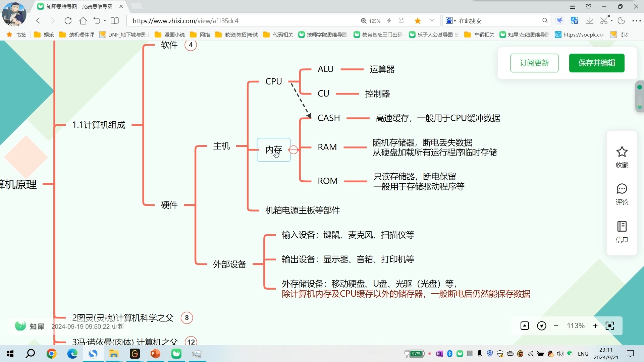The width and height of the screenshot is (644, 362).
Task: Click the address bar URL field
Action: [235, 20]
